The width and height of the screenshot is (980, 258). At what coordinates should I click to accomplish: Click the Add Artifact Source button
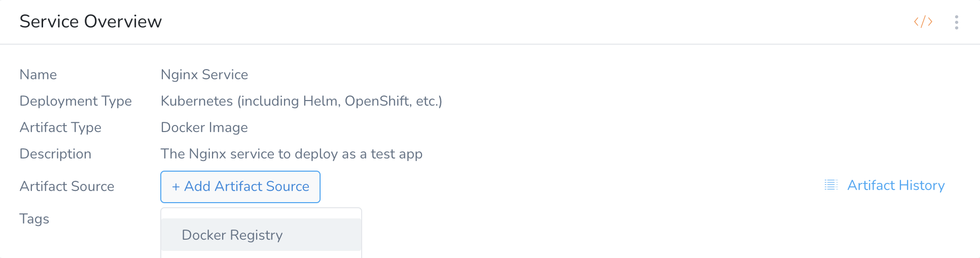point(240,187)
